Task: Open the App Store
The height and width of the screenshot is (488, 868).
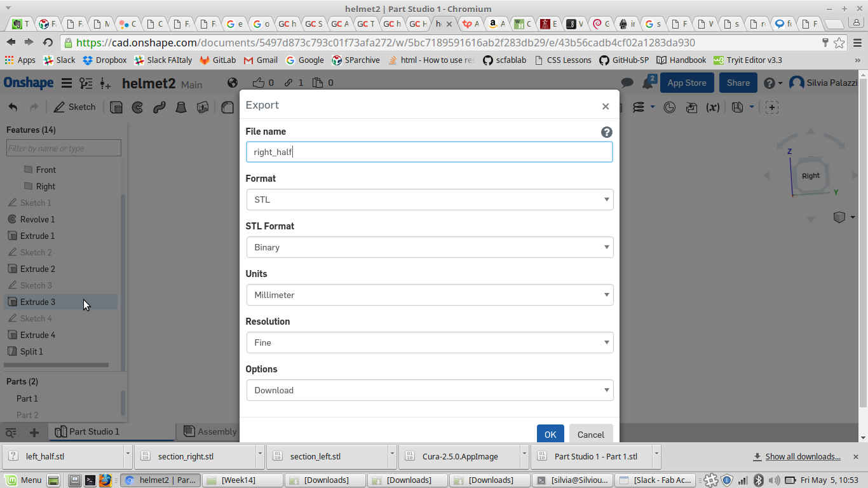Action: pyautogui.click(x=687, y=83)
